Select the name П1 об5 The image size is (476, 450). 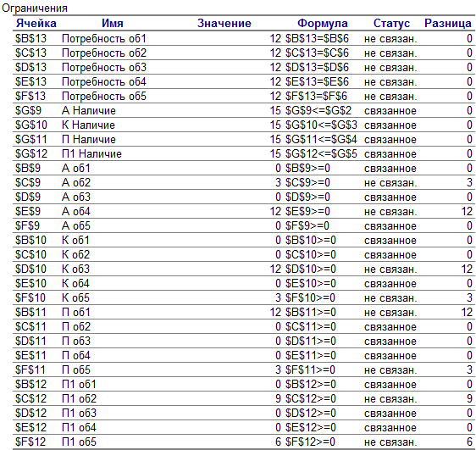click(x=79, y=442)
